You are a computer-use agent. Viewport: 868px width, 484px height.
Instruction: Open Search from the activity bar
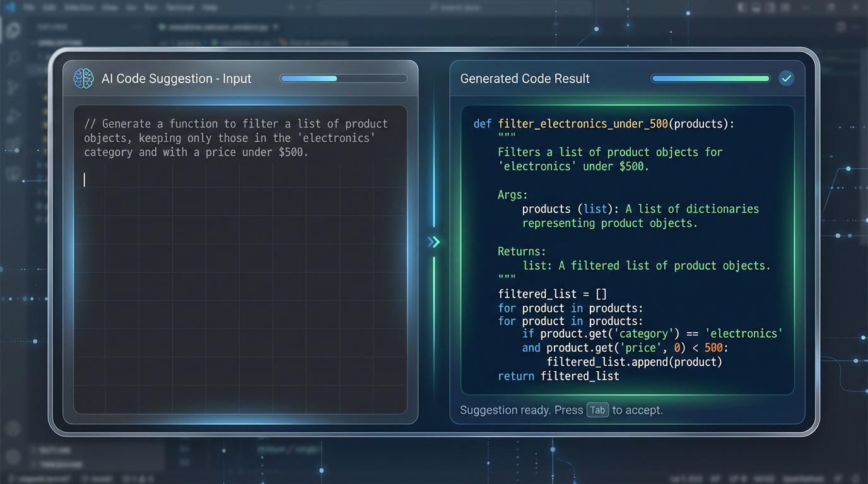(14, 57)
